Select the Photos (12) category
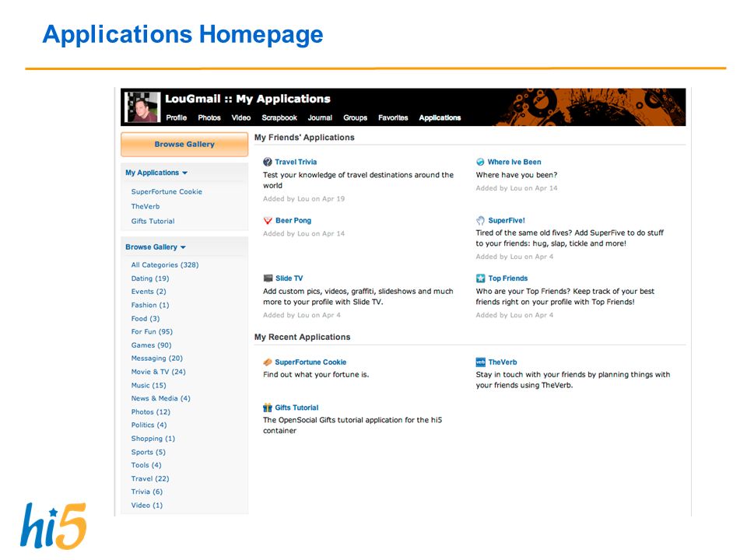 coord(150,412)
